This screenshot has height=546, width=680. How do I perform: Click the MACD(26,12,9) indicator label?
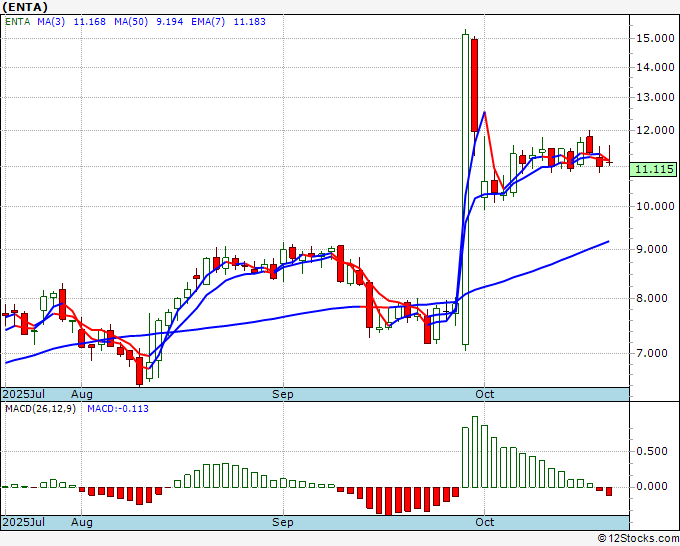[x=40, y=409]
